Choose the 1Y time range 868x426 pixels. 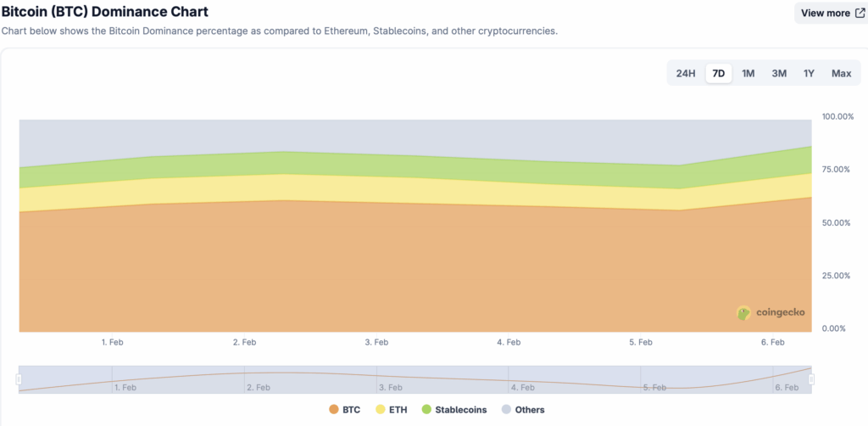(809, 73)
